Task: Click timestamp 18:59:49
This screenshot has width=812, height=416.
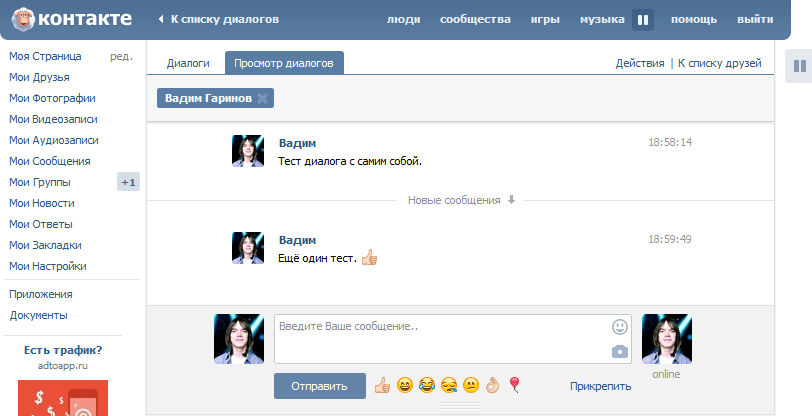Action: [670, 239]
